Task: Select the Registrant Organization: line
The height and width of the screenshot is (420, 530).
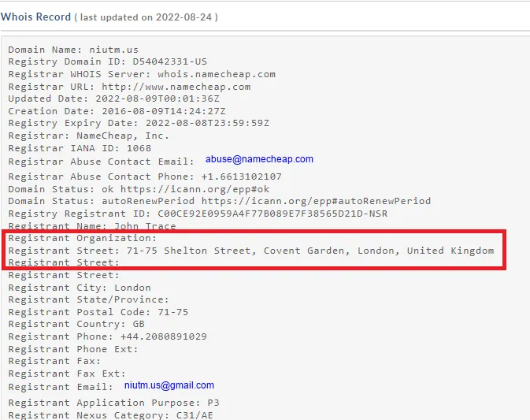Action: tap(83, 239)
